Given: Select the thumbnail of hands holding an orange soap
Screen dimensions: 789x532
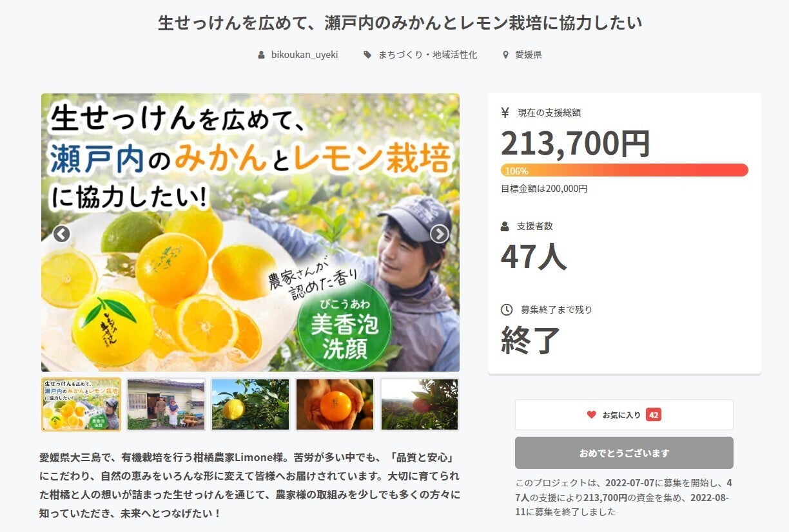Looking at the screenshot, I should (335, 404).
